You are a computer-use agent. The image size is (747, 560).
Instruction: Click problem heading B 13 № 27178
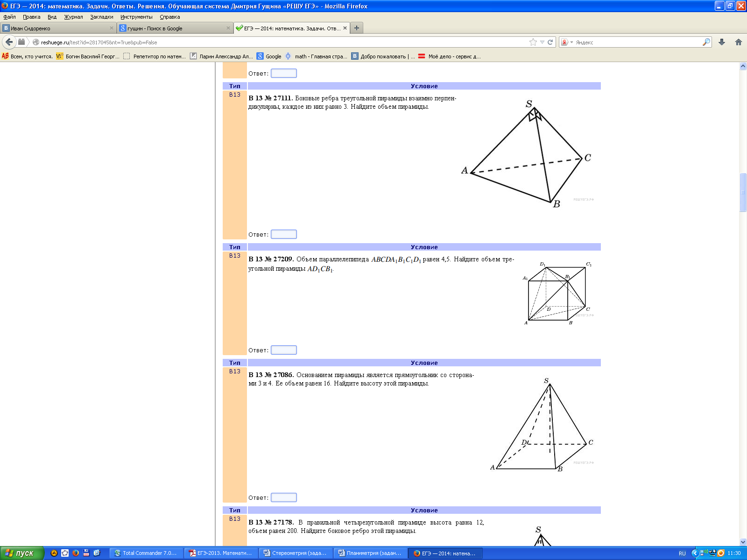point(271,523)
